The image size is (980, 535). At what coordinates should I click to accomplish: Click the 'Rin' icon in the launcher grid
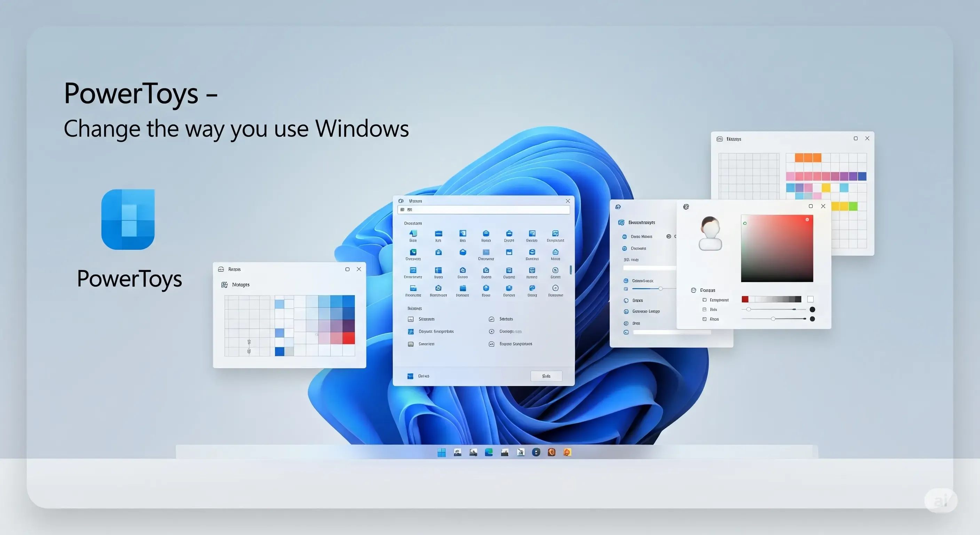438,234
